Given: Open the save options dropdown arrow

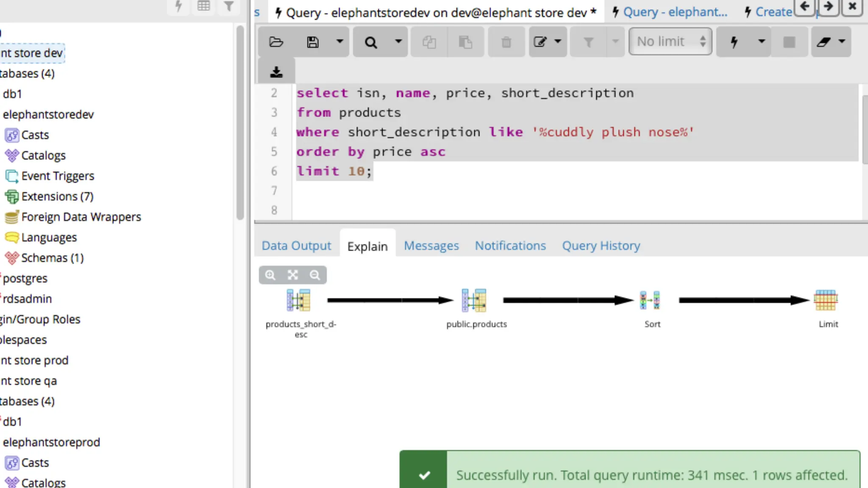Looking at the screenshot, I should [x=339, y=42].
